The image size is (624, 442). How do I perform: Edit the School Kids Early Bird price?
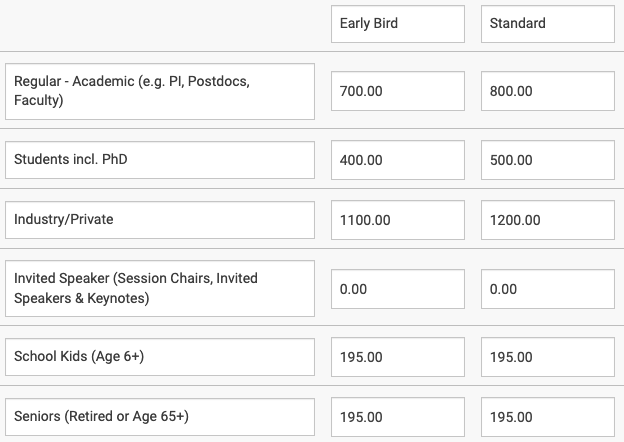tap(398, 357)
